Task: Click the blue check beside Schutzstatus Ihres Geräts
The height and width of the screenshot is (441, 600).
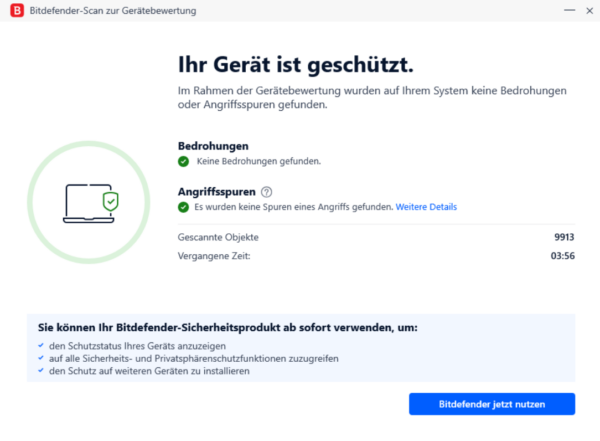Action: tap(41, 345)
